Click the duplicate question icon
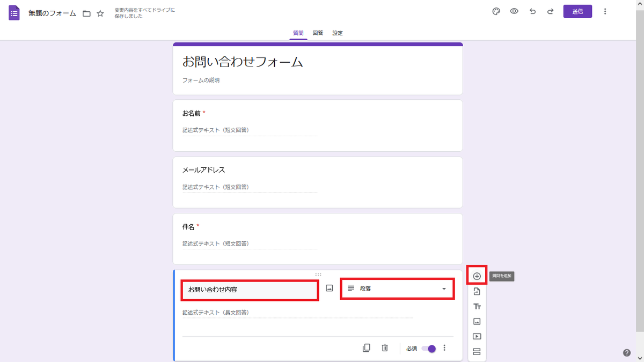 tap(367, 348)
